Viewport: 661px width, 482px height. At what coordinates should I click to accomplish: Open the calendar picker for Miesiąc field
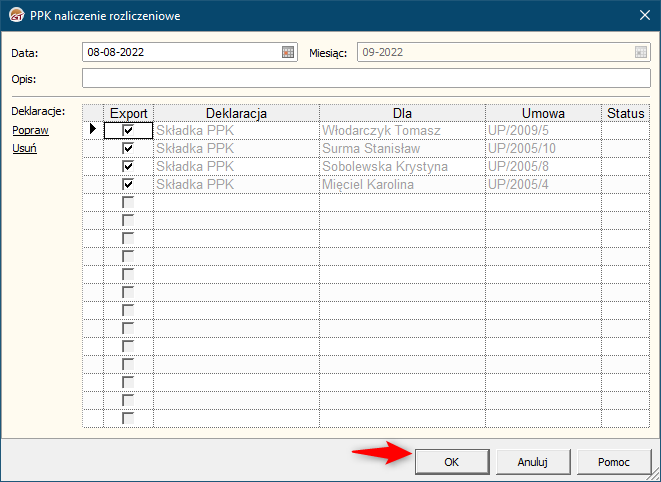coord(641,52)
